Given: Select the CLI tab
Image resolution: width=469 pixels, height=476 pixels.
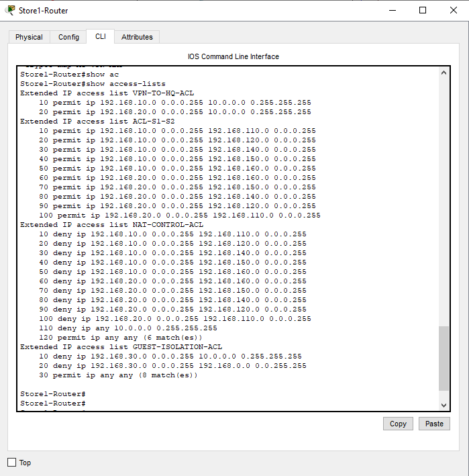Looking at the screenshot, I should click(101, 36).
